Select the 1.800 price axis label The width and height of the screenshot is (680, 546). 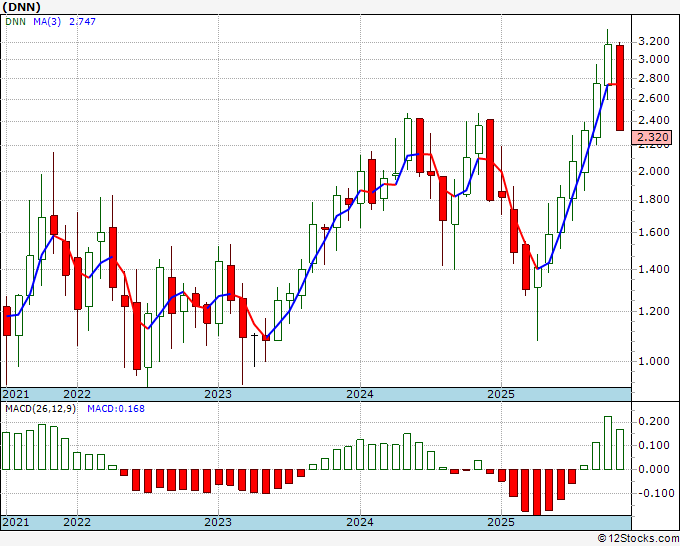(654, 200)
